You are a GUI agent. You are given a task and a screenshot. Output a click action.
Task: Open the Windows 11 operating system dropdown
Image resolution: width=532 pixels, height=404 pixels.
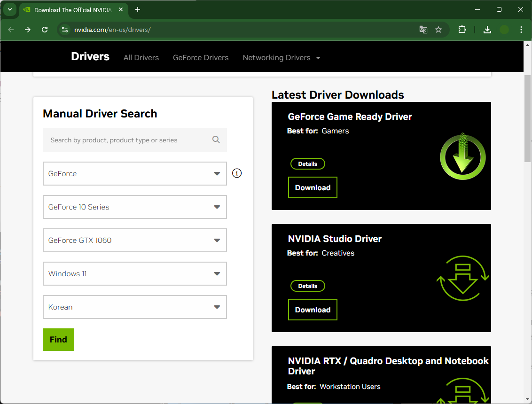135,273
